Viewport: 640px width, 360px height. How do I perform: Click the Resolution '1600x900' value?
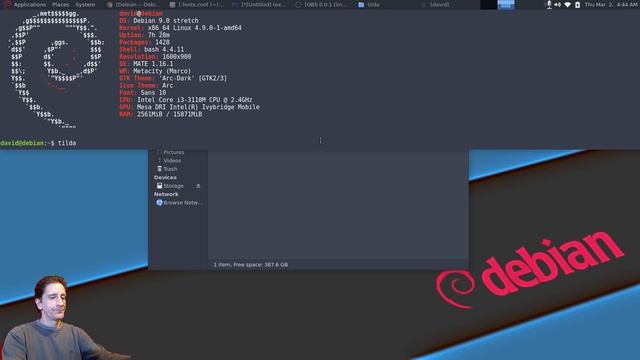(177, 57)
